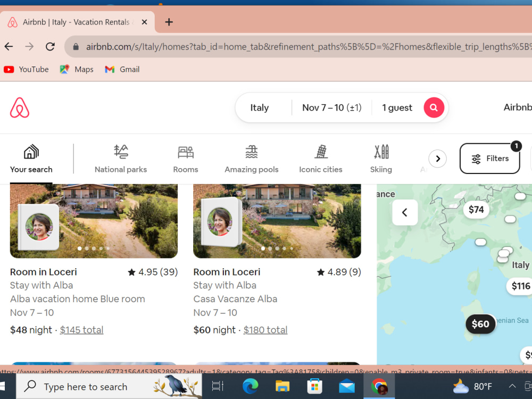Select the Skiing category
The image size is (532, 399).
pos(381,159)
